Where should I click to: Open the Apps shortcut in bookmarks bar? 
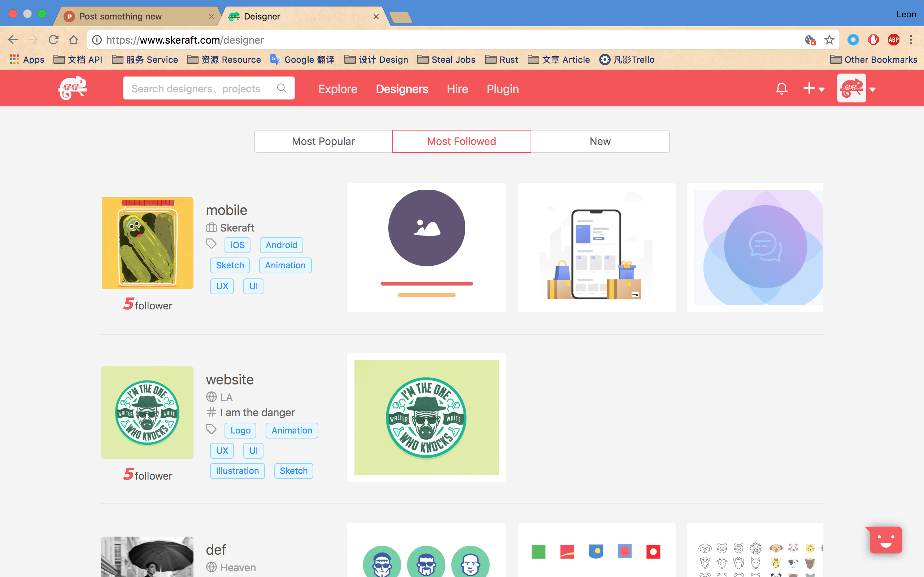click(27, 60)
